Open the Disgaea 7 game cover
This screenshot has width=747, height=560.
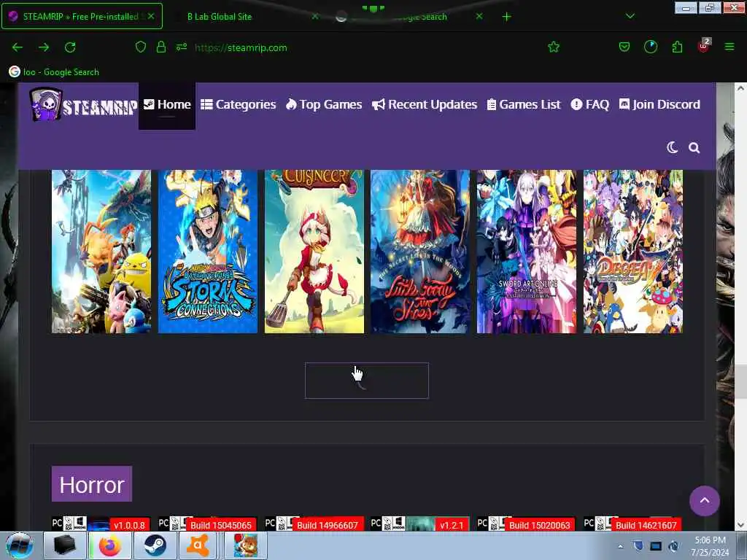click(x=633, y=252)
